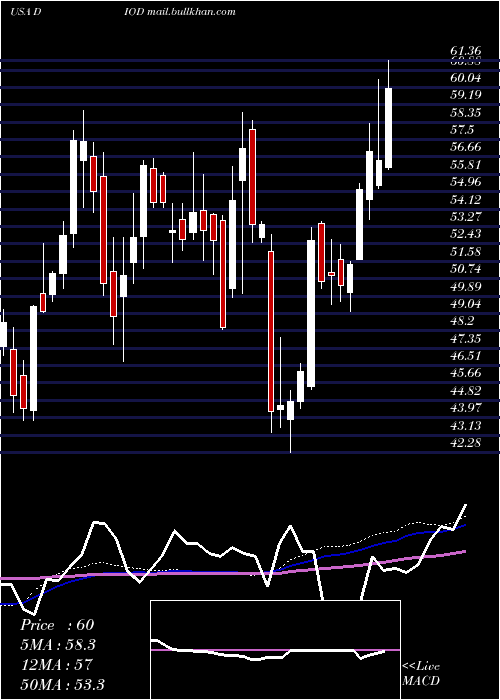Click the 43.97 price axis label

[465, 408]
